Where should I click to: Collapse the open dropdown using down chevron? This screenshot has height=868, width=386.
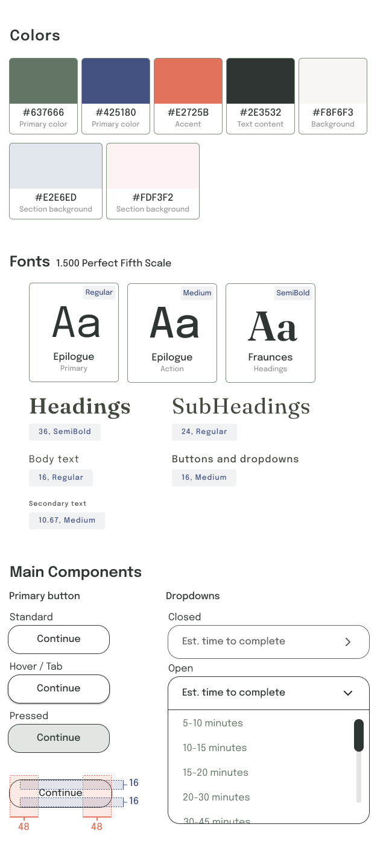pos(348,693)
